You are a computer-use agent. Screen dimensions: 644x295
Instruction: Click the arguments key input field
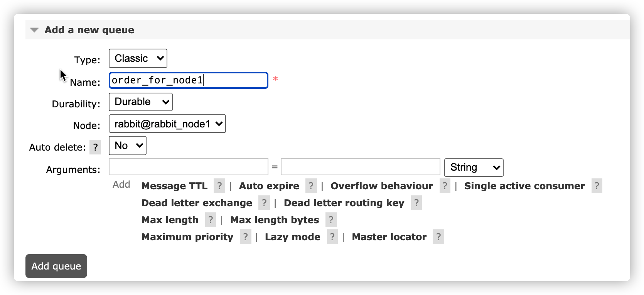(x=188, y=167)
